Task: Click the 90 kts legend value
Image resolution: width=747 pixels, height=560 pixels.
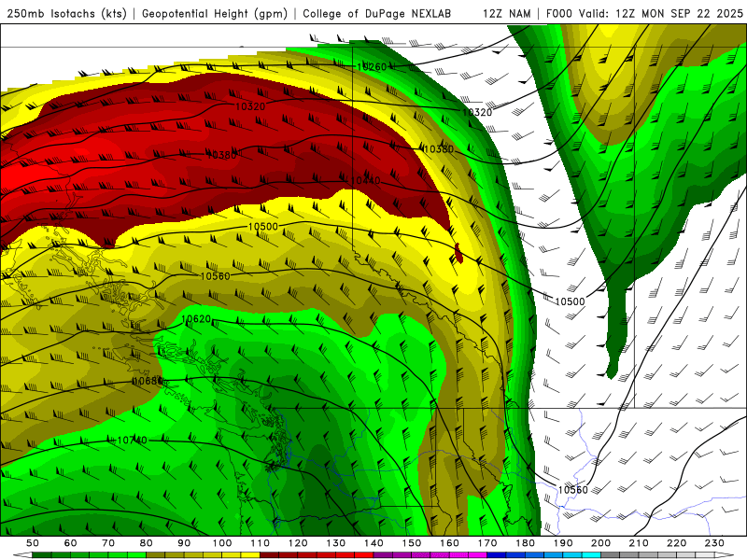Action: 184,543
